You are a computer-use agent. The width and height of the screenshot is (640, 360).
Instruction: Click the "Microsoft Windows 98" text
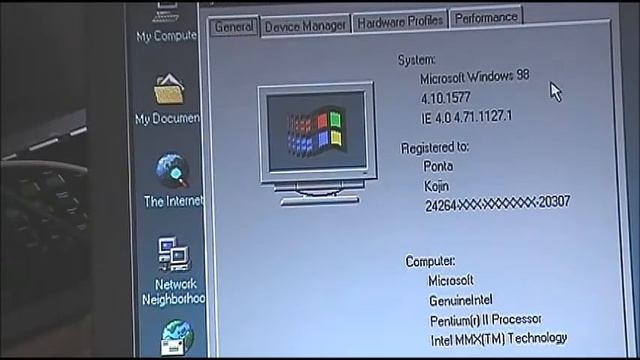pyautogui.click(x=475, y=76)
